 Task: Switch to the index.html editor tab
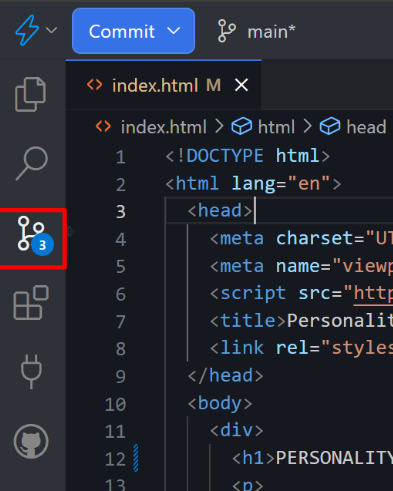click(x=164, y=85)
